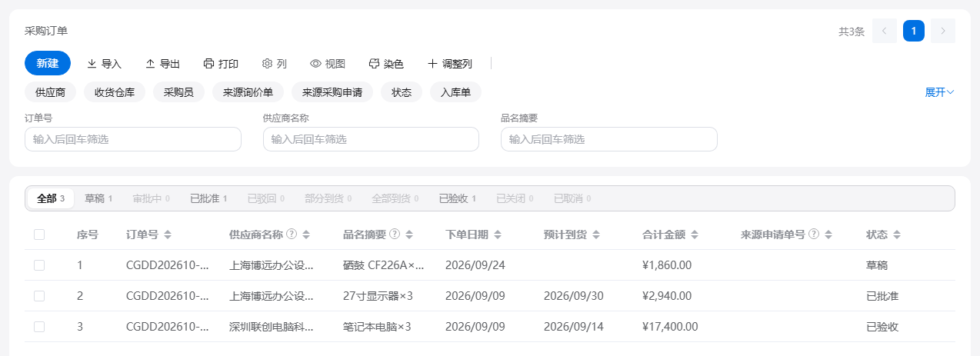Image resolution: width=980 pixels, height=356 pixels.
Task: Click supplier 深圳联创电脑科 cell
Action: [x=272, y=327]
